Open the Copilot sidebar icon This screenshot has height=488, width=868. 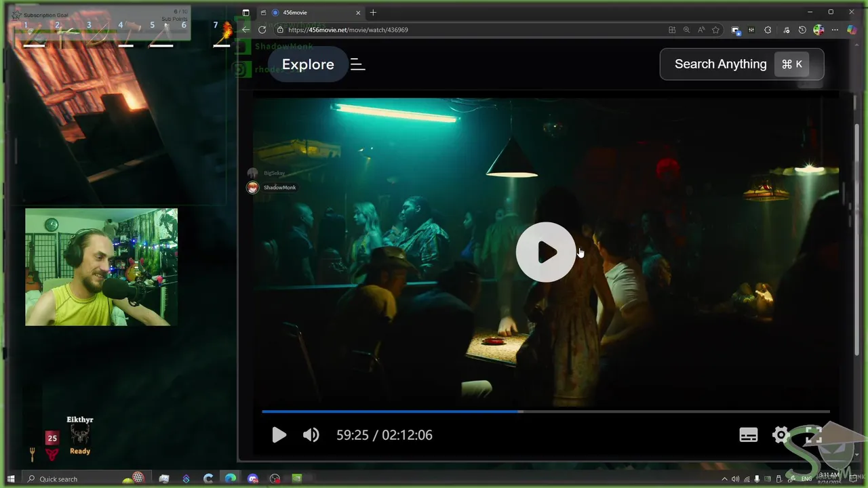click(x=852, y=30)
